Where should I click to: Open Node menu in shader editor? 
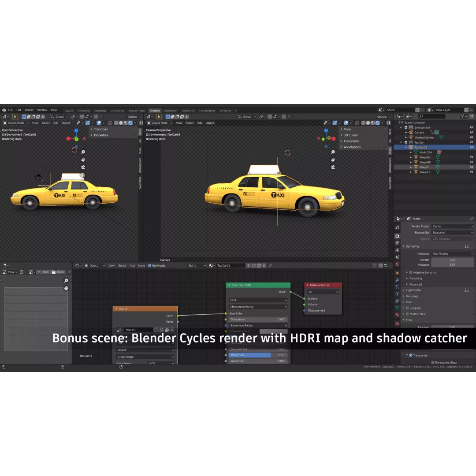coord(141,266)
